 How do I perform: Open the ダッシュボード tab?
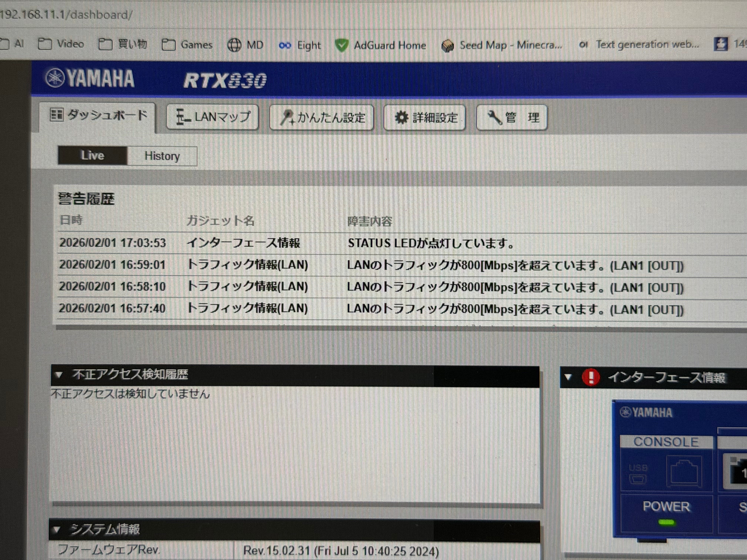(x=98, y=115)
